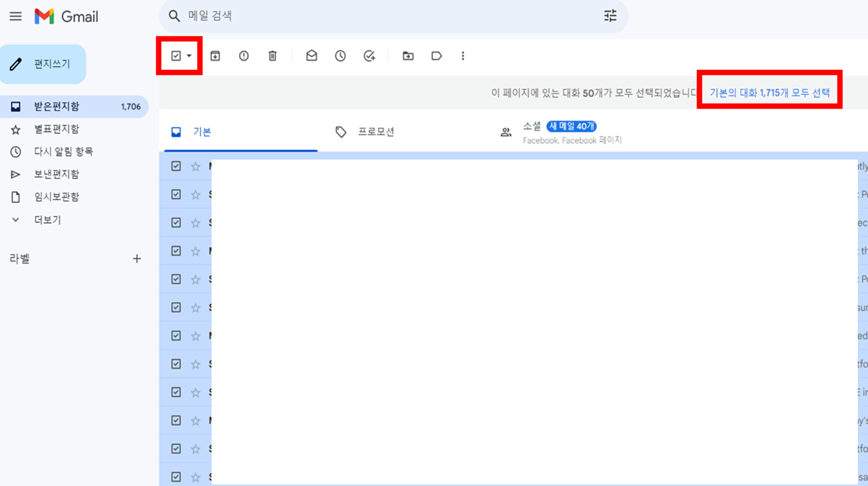The height and width of the screenshot is (486, 868).
Task: Star the first email in the list
Action: tap(196, 166)
